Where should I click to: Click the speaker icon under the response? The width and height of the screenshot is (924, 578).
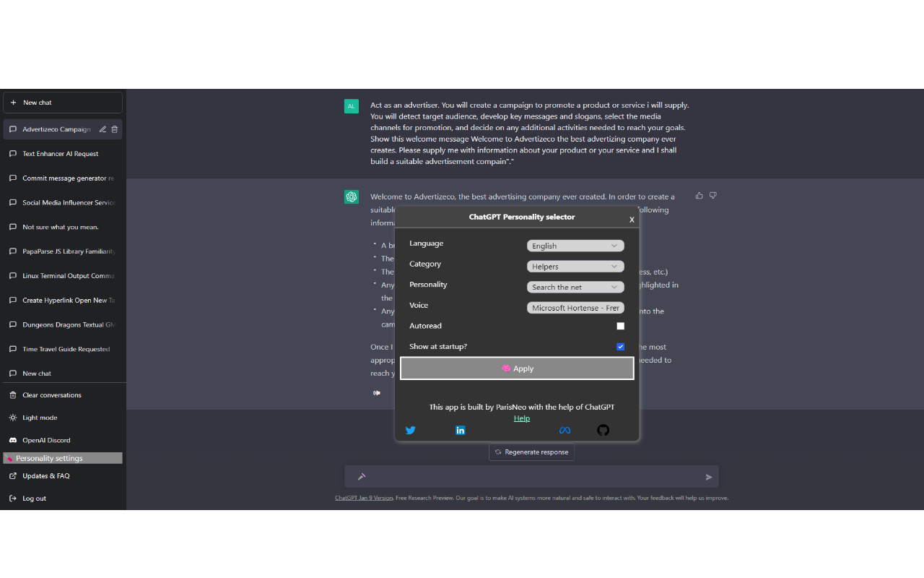[376, 393]
